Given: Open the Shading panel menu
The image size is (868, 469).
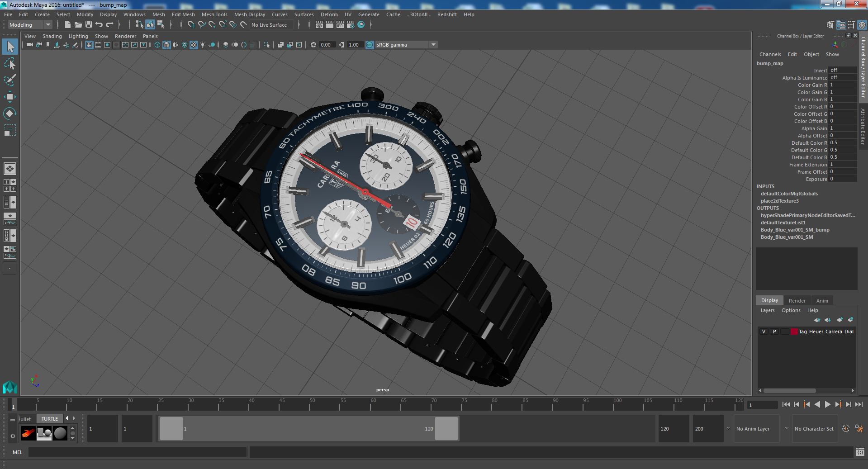Looking at the screenshot, I should pos(52,36).
